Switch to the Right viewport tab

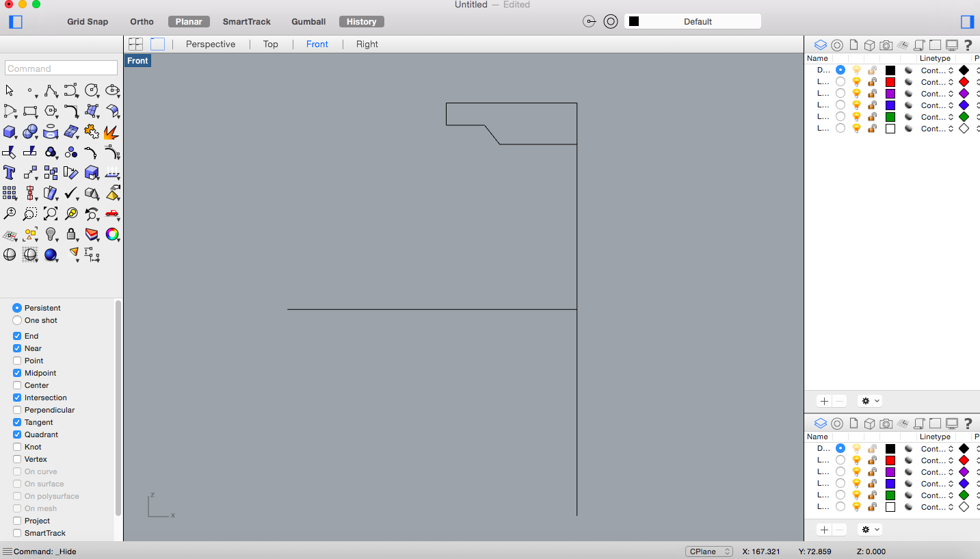(x=367, y=44)
